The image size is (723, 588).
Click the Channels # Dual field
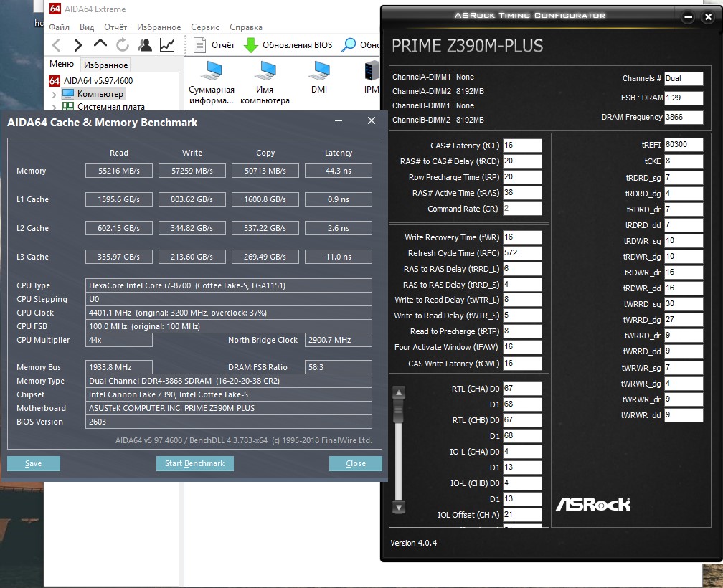[684, 78]
